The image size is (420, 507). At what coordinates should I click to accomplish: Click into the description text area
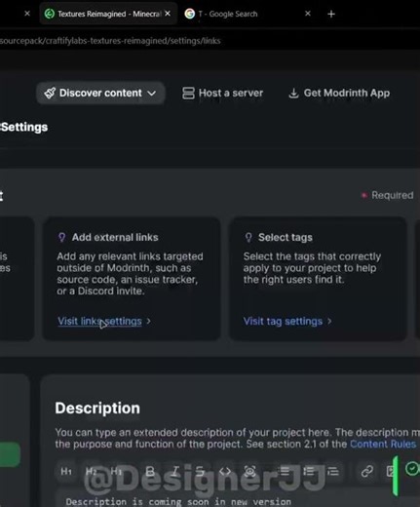(237, 500)
